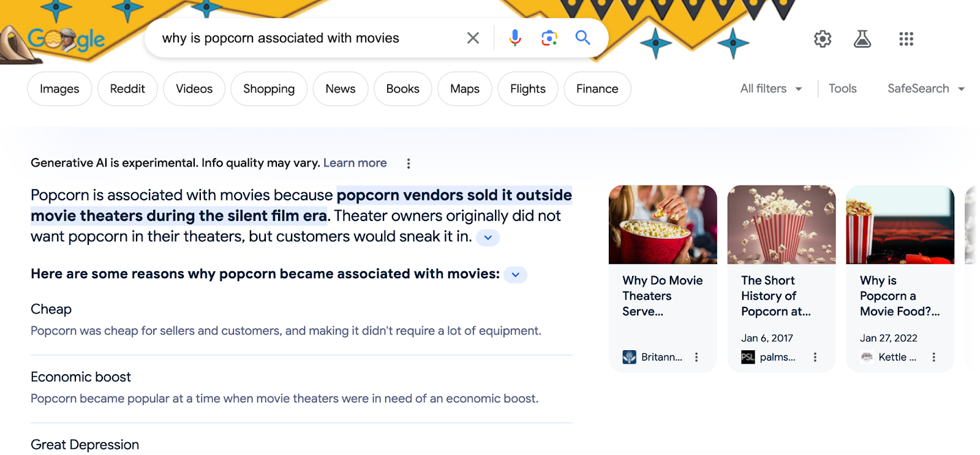The image size is (980, 455).
Task: Switch to the Images tab
Action: pyautogui.click(x=59, y=89)
